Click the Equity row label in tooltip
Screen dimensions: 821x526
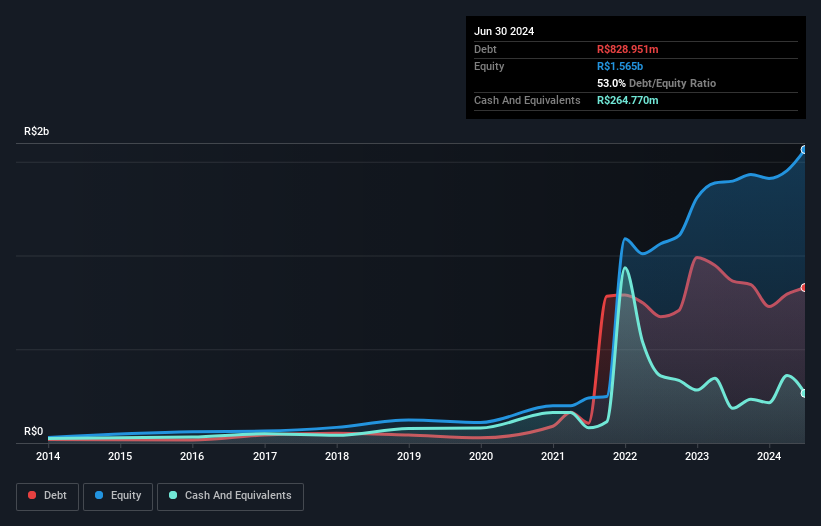(489, 66)
